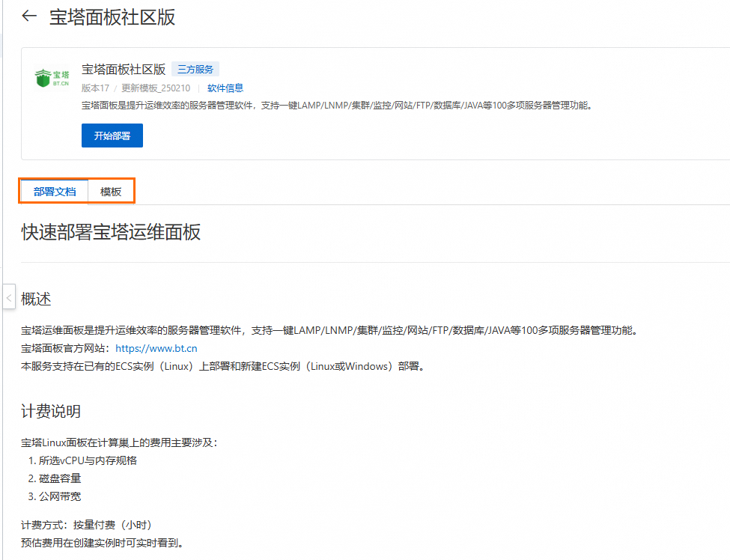Switch to the 部署文档 tab
730x560 pixels.
[x=55, y=192]
